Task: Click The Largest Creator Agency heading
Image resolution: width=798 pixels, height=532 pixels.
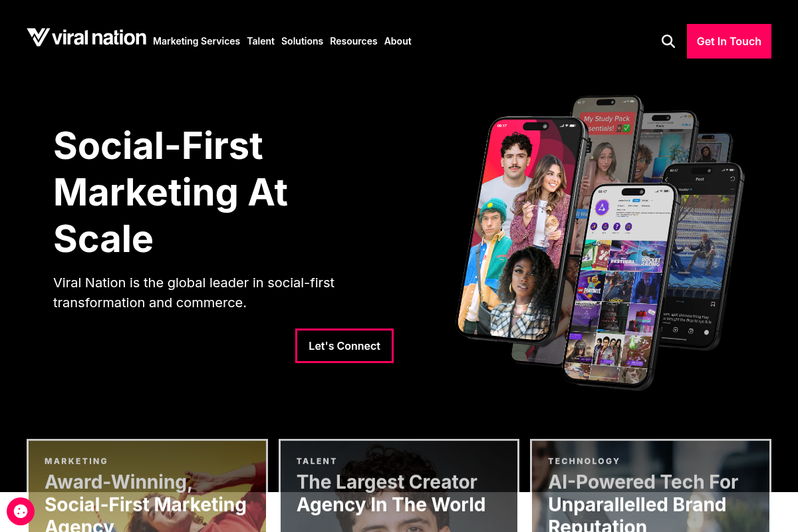Action: (x=391, y=493)
